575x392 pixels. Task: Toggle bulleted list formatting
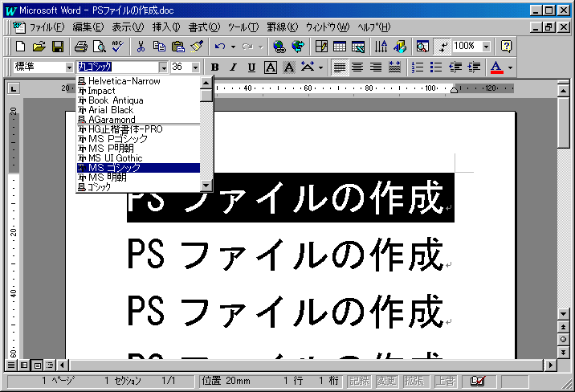coord(436,67)
